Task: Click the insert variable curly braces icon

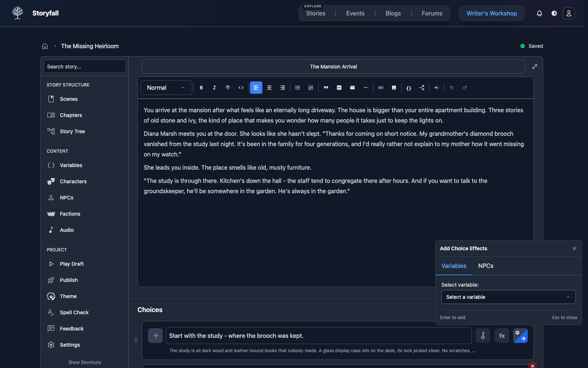Action: point(409,88)
